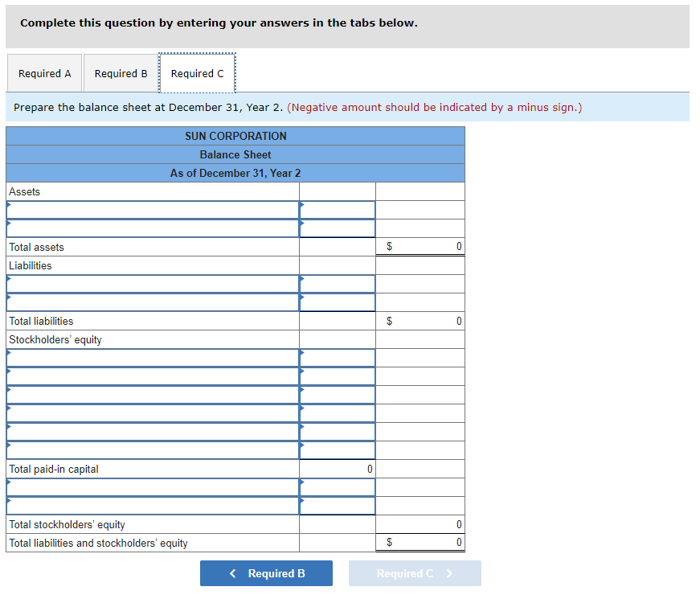Image resolution: width=700 pixels, height=599 pixels.
Task: Open dropdown just above Total stockholders' equity
Action: tap(153, 506)
